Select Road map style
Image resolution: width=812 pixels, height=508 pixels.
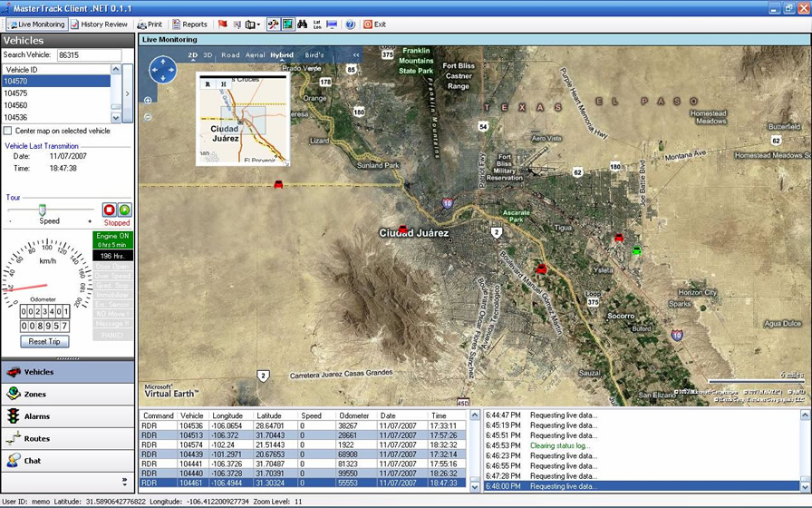click(230, 55)
